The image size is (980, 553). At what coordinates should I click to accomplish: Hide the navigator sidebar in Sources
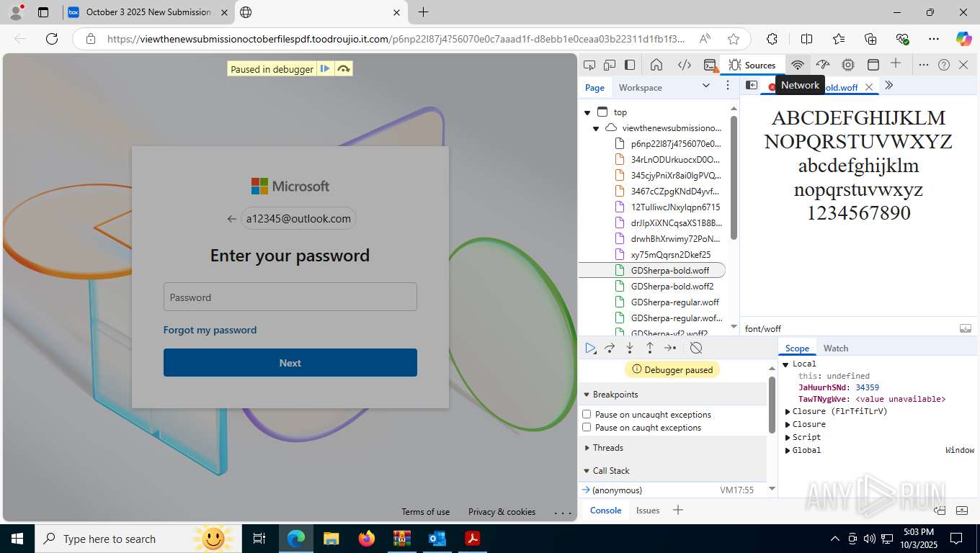pyautogui.click(x=751, y=85)
